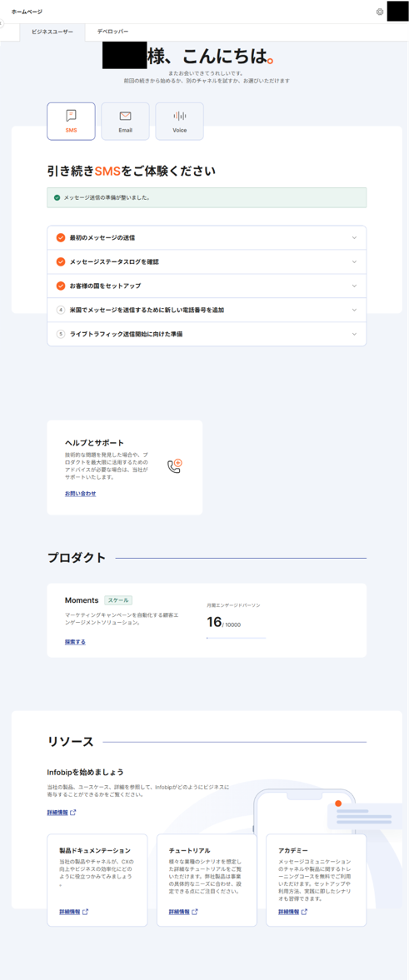Click the SMS speech bubble icon
Screen dimensions: 409x980
pos(72,116)
